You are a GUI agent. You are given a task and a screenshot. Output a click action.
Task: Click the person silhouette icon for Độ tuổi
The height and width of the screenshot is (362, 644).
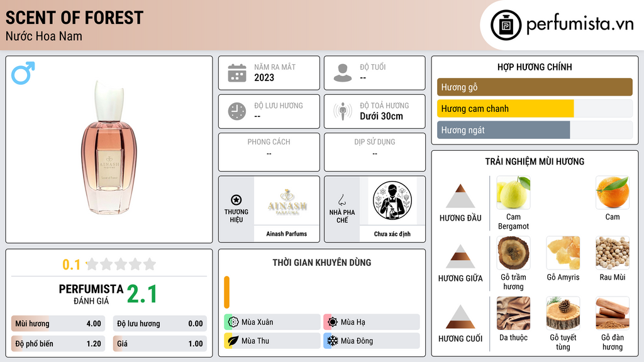point(343,73)
